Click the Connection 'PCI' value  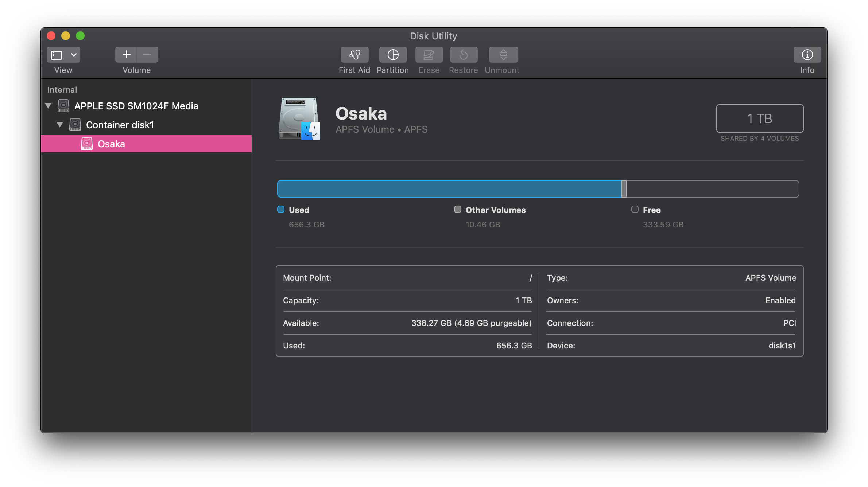(x=790, y=323)
